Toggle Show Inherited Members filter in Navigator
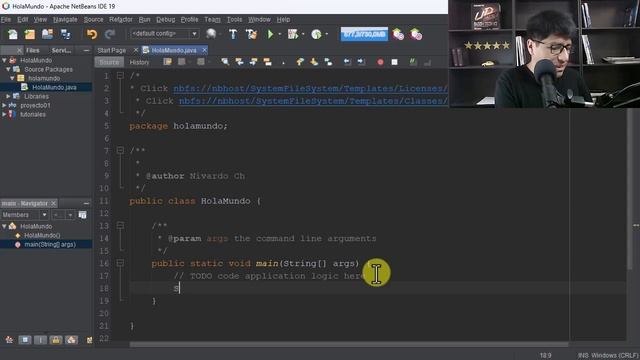Image resolution: width=640 pixels, height=360 pixels. 9,340
